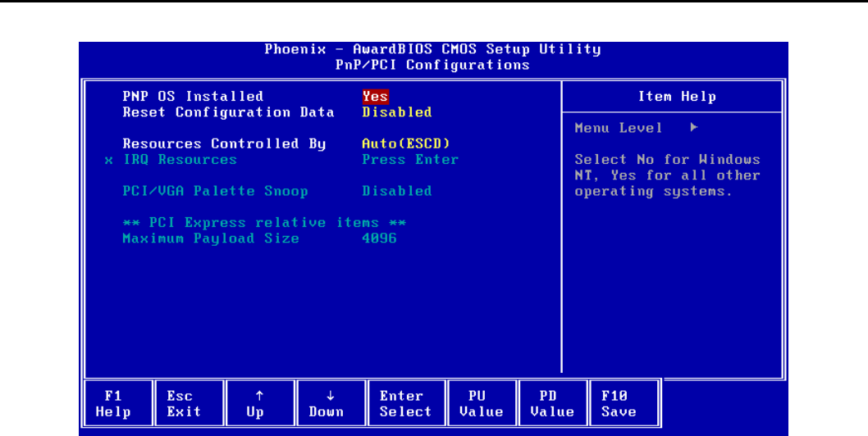Click the 'operating systems.' help line
This screenshot has height=436, width=868.
point(654,192)
